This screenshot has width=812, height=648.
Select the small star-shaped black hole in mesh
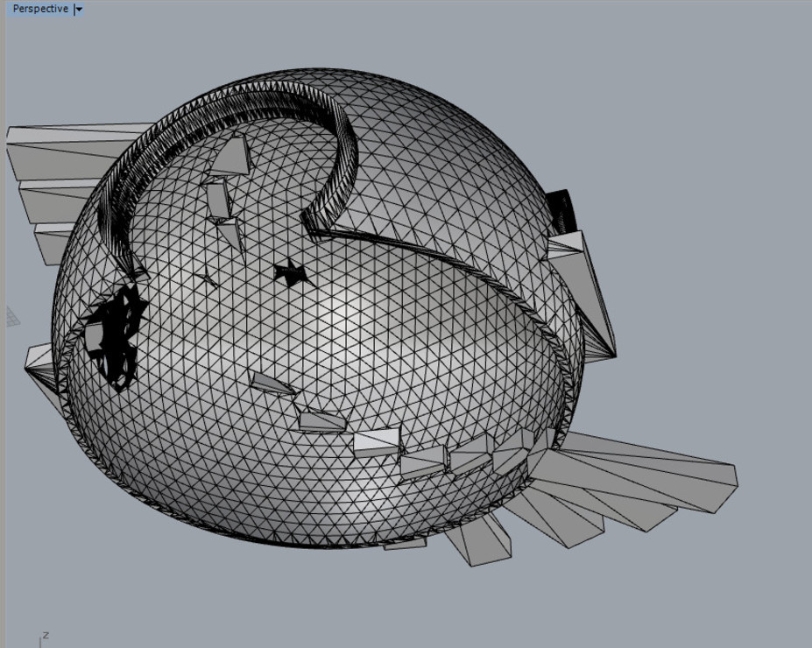(x=290, y=274)
